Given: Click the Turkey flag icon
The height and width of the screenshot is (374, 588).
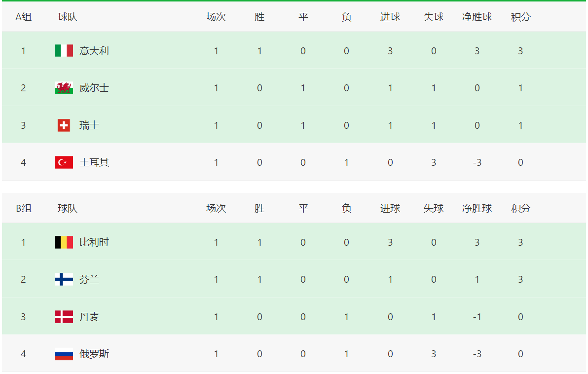Looking at the screenshot, I should 64,162.
